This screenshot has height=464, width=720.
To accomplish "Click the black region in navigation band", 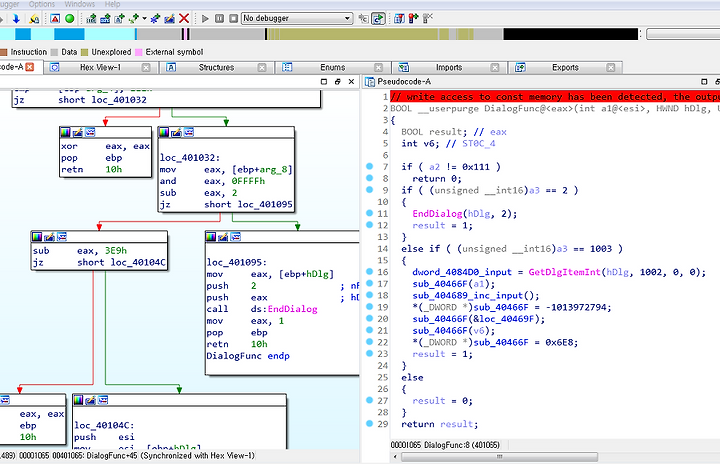I will click(x=570, y=34).
